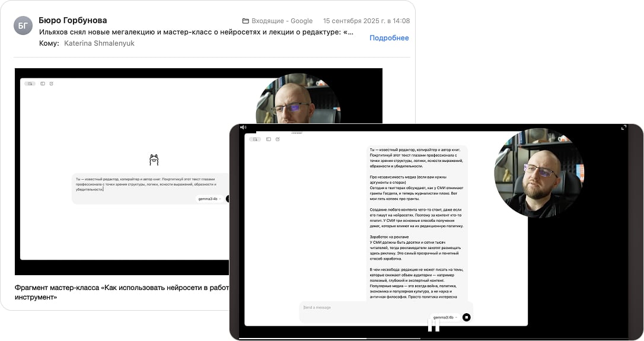Click recipient 'Katerina Shmalenyuk'

pos(99,43)
